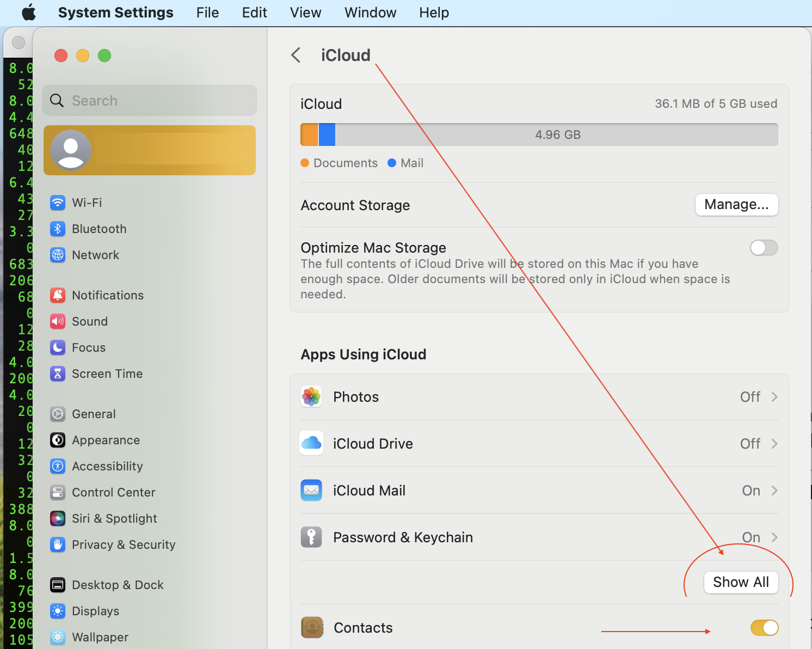Expand Password & Keychain settings chevron
The image size is (812, 649).
coord(774,537)
